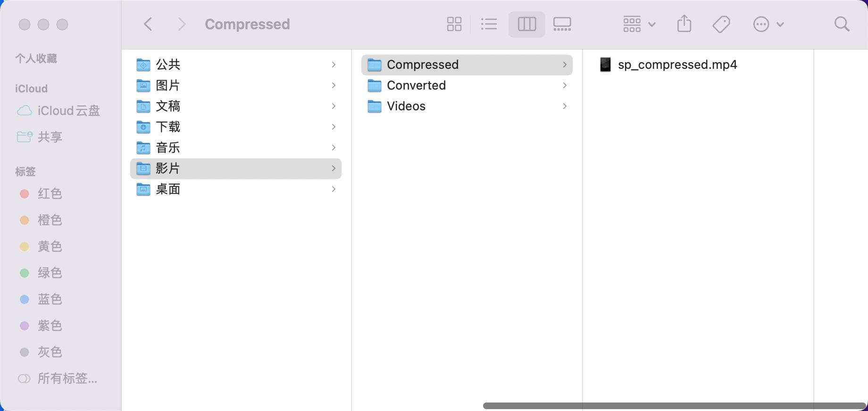Open the Edit Tags button
The width and height of the screenshot is (868, 411).
pos(721,24)
